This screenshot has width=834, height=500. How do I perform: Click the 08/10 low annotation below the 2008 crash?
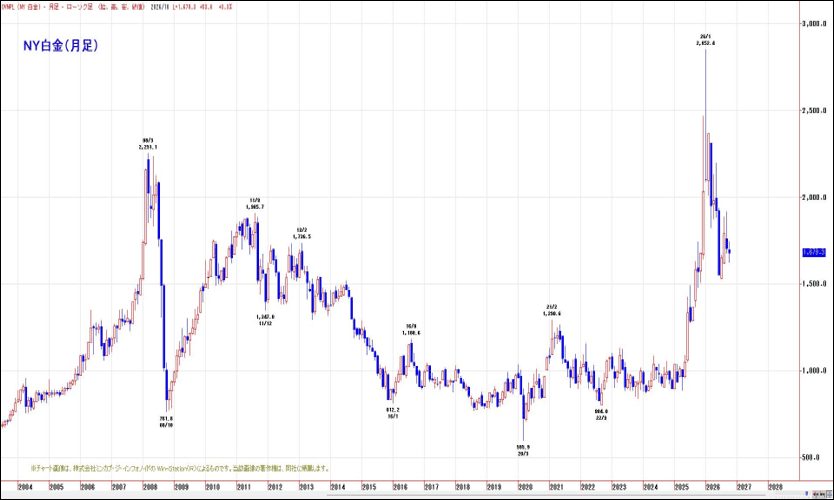click(x=166, y=422)
